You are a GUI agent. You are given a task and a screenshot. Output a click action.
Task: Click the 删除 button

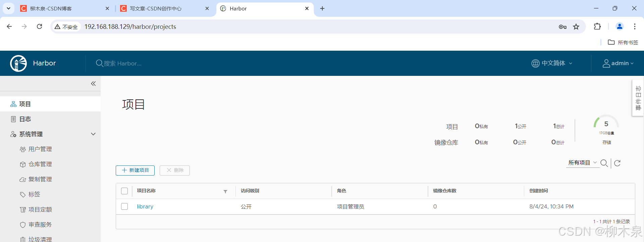tap(175, 171)
